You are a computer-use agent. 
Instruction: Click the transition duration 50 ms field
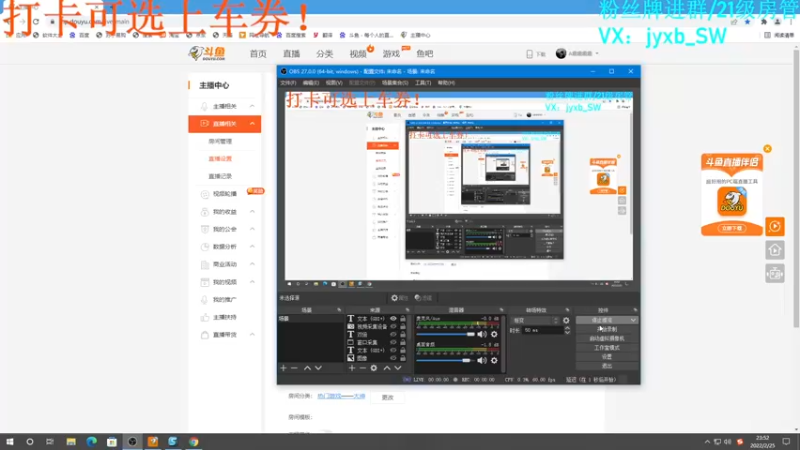(543, 331)
